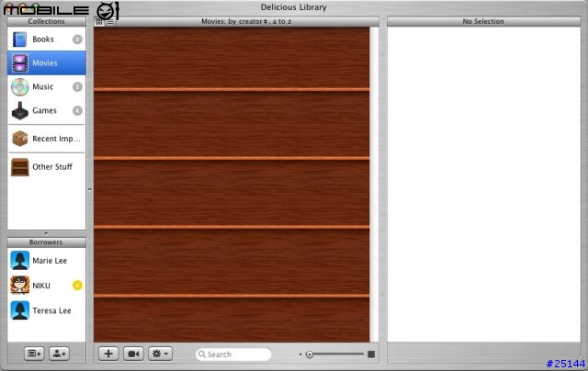This screenshot has height=371, width=588.
Task: Open the sort by creator dropdown
Action: pyautogui.click(x=254, y=21)
